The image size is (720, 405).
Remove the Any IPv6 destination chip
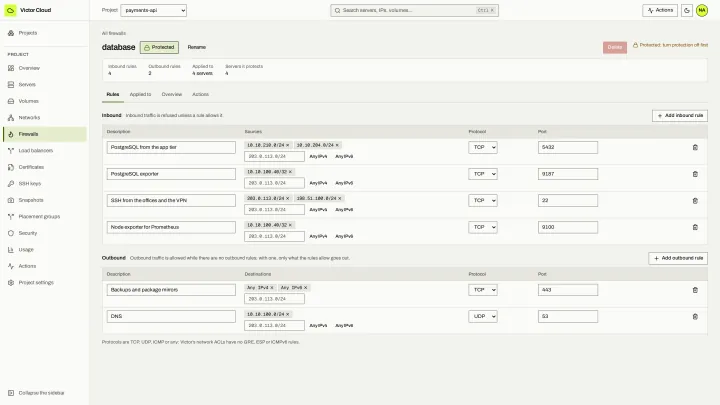tap(306, 288)
